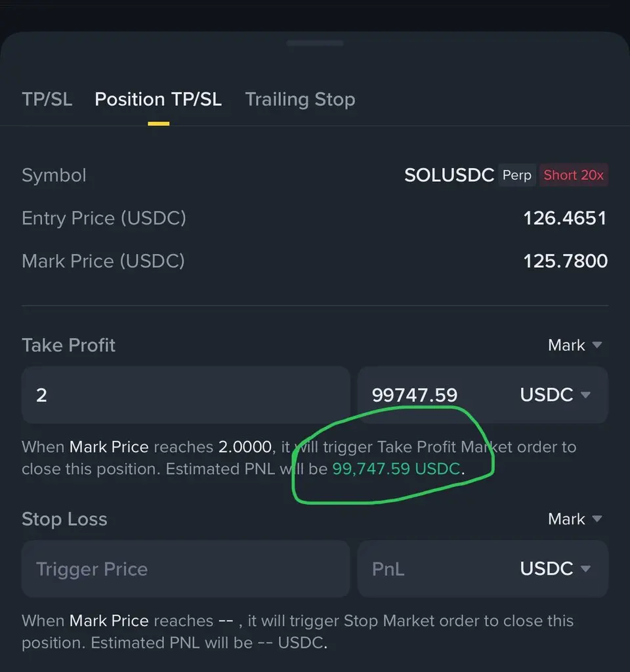The height and width of the screenshot is (672, 630).
Task: Open the Trailing Stop tab
Action: pos(300,100)
